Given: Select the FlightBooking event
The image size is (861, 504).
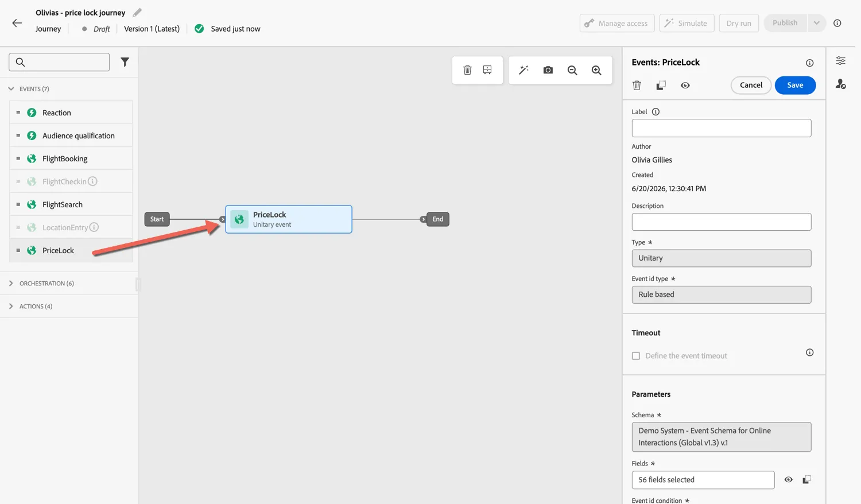Looking at the screenshot, I should (71, 158).
